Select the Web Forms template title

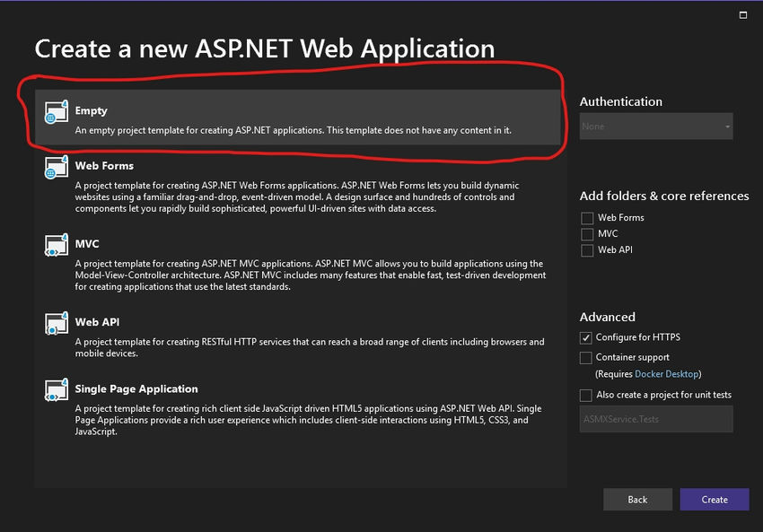(x=104, y=166)
